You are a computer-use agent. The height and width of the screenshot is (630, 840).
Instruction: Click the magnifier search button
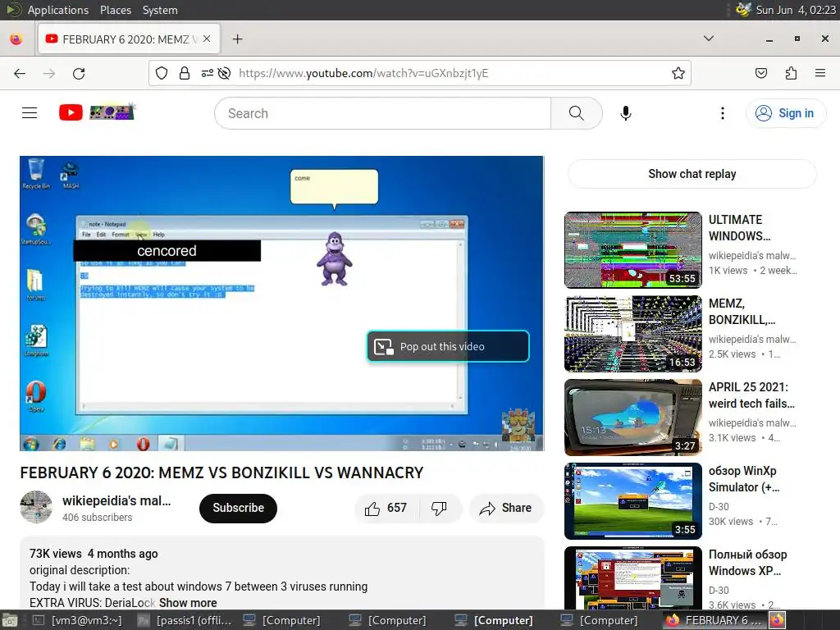pos(577,113)
